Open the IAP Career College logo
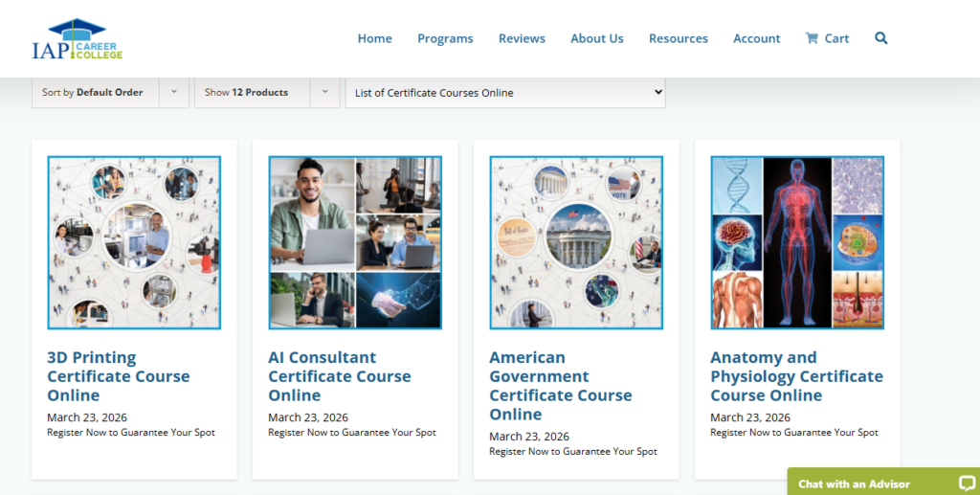Image resolution: width=980 pixels, height=495 pixels. click(x=78, y=39)
